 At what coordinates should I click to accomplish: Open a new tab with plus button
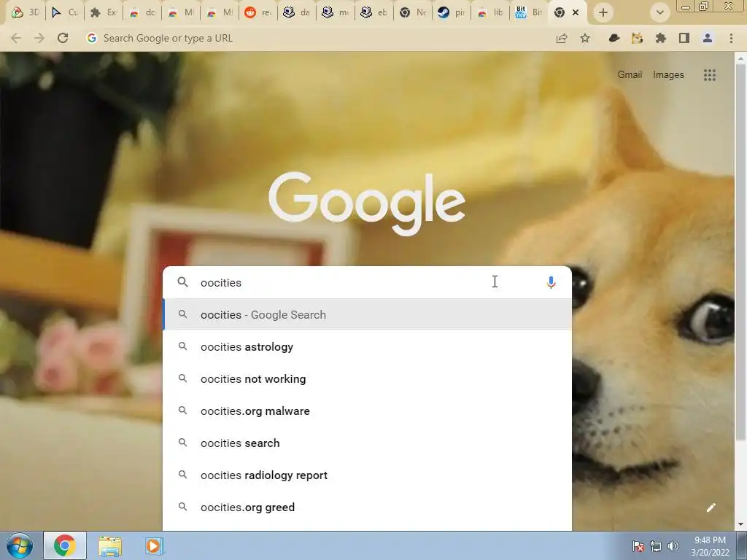coord(603,13)
